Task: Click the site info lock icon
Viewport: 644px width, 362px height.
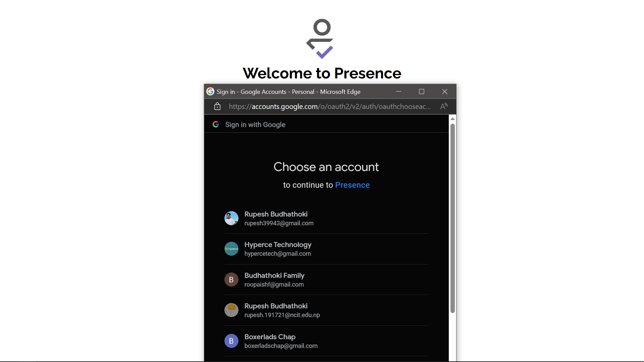Action: (x=217, y=106)
